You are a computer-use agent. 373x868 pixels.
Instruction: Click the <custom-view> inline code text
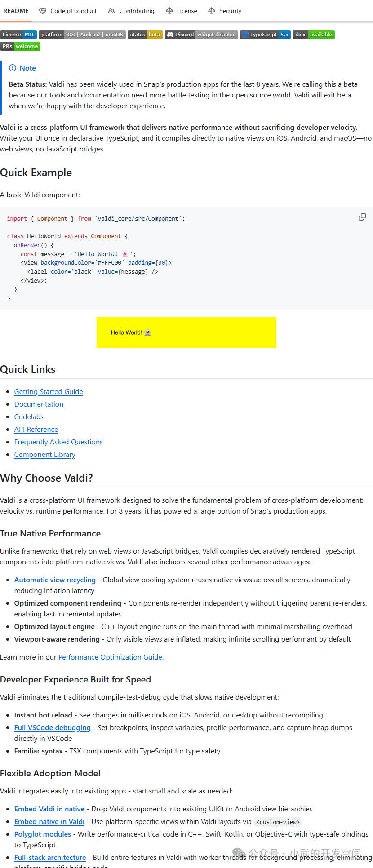click(x=278, y=822)
